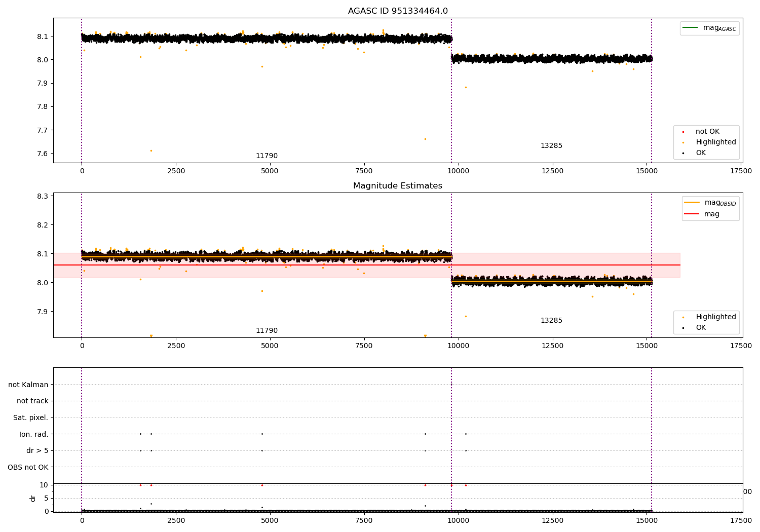Click the 'dr > 5' row label
This screenshot has height=532, width=760.
click(37, 450)
